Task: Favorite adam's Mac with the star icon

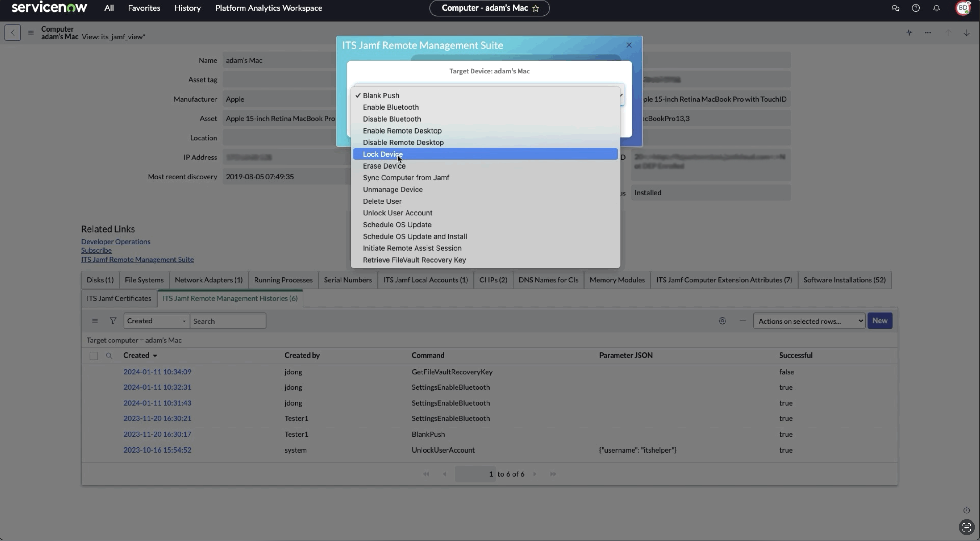Action: click(x=536, y=8)
